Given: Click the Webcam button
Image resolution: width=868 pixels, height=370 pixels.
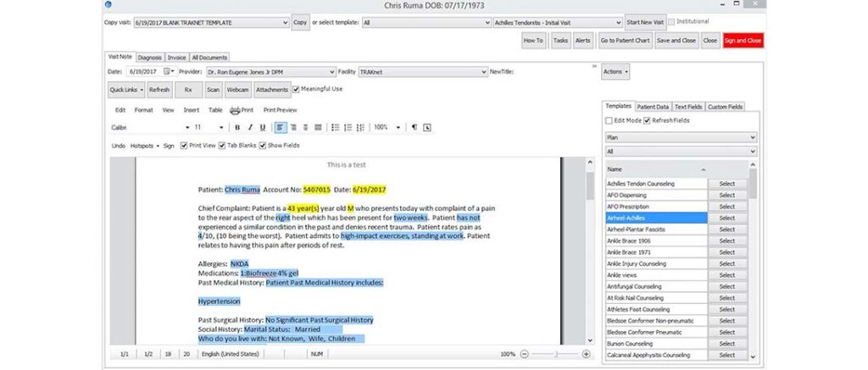Looking at the screenshot, I should [238, 90].
